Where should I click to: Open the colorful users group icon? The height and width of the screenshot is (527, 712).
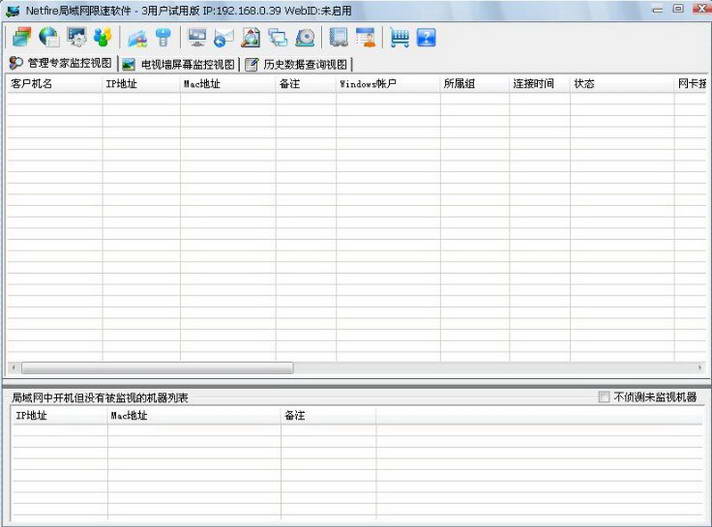(103, 37)
